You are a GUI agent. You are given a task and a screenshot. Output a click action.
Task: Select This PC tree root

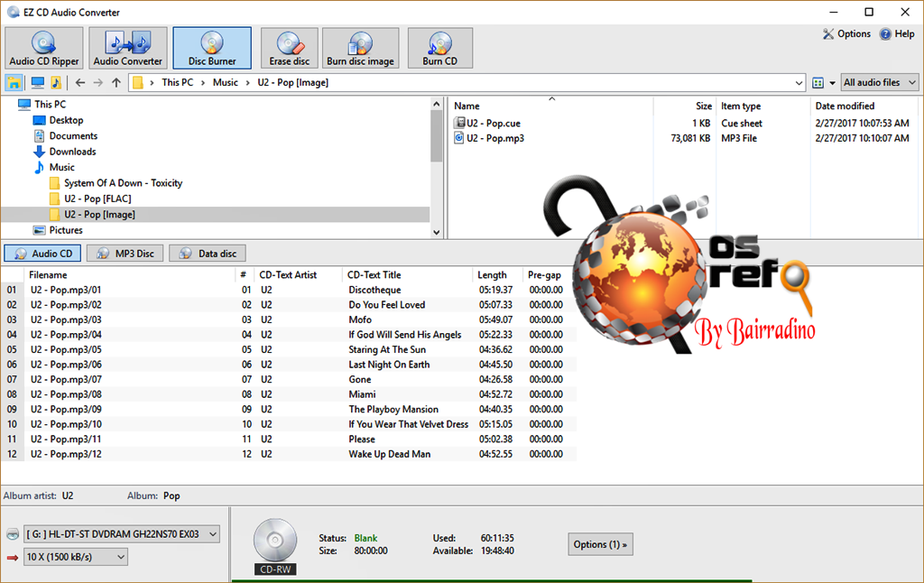[51, 105]
